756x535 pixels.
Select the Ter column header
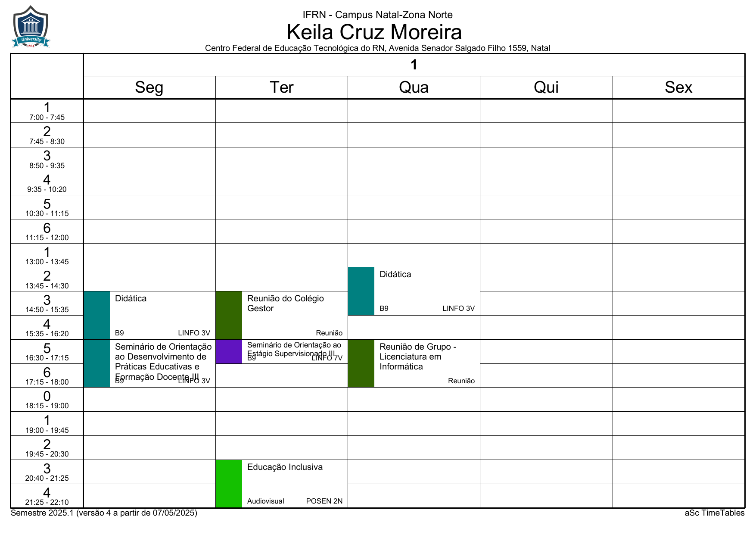coord(281,88)
